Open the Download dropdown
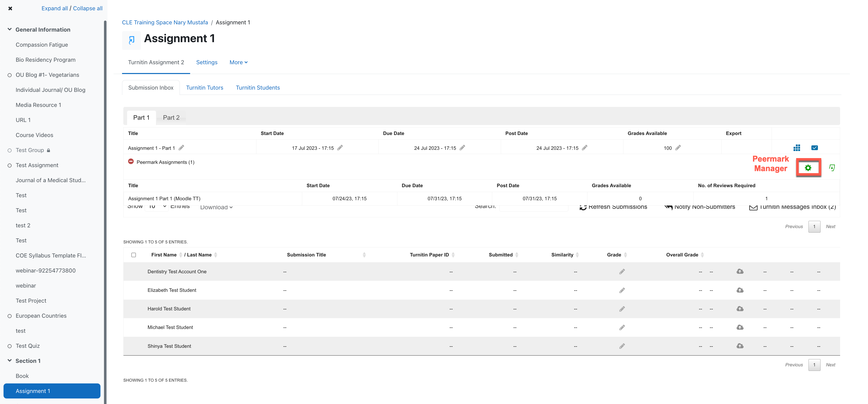 (x=216, y=207)
